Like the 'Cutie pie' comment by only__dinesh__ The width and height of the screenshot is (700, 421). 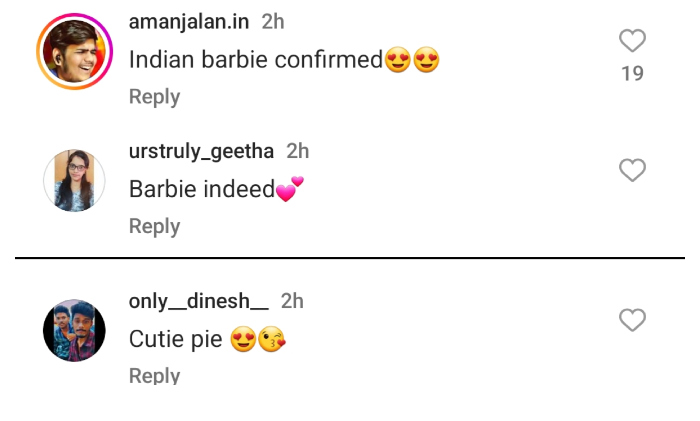(x=632, y=320)
